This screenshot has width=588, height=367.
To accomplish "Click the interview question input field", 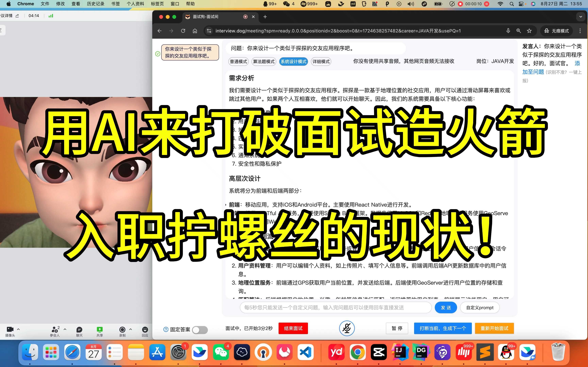I will pyautogui.click(x=334, y=307).
